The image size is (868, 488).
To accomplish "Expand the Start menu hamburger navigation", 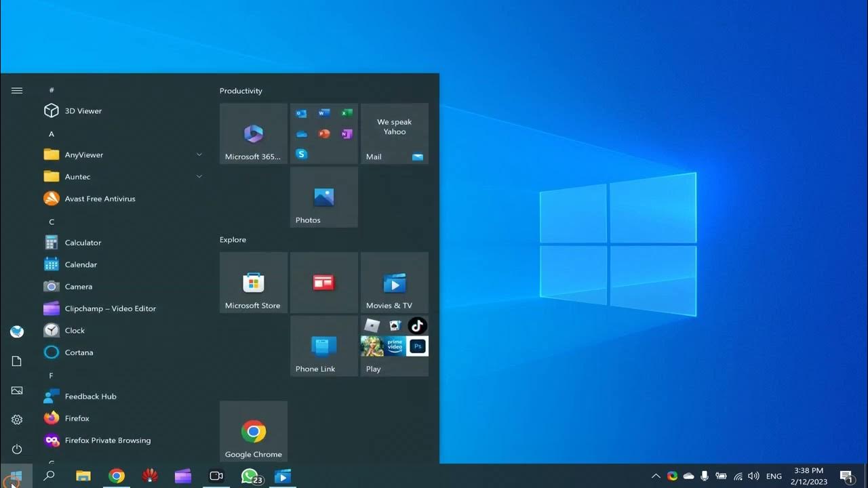I will tap(17, 91).
